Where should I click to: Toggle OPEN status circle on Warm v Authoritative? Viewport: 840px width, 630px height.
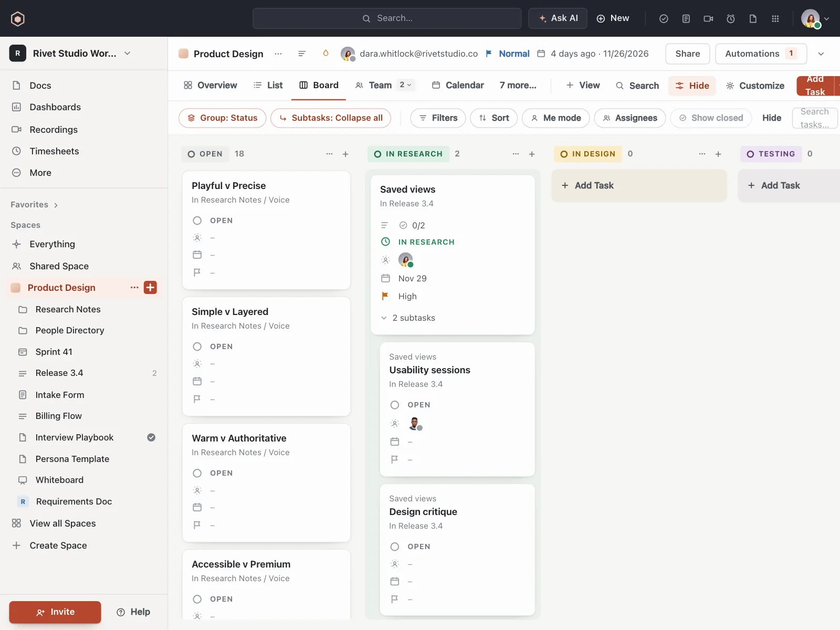pos(197,473)
